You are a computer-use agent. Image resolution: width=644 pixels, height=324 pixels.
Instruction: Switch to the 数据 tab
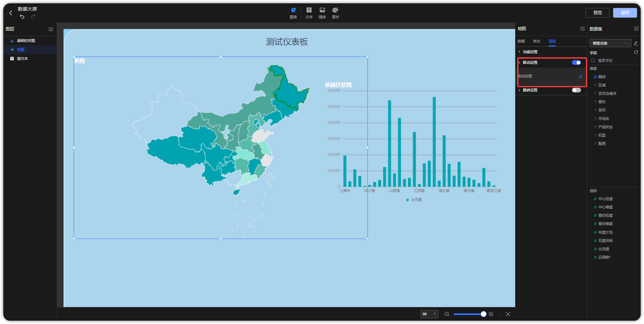point(521,41)
